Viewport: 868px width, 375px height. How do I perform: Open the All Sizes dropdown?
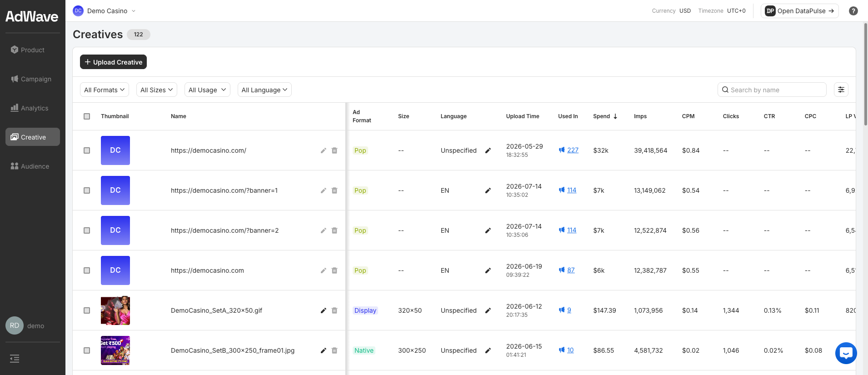click(x=157, y=90)
